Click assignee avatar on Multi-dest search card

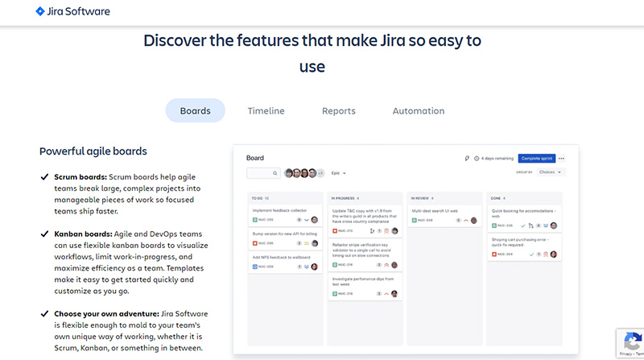tap(473, 221)
